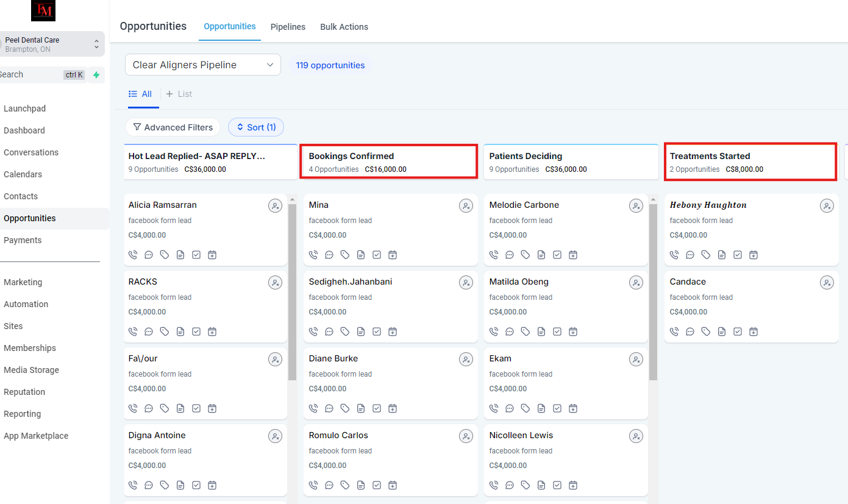Open the Bulk Actions tab
848x504 pixels.
coord(344,27)
